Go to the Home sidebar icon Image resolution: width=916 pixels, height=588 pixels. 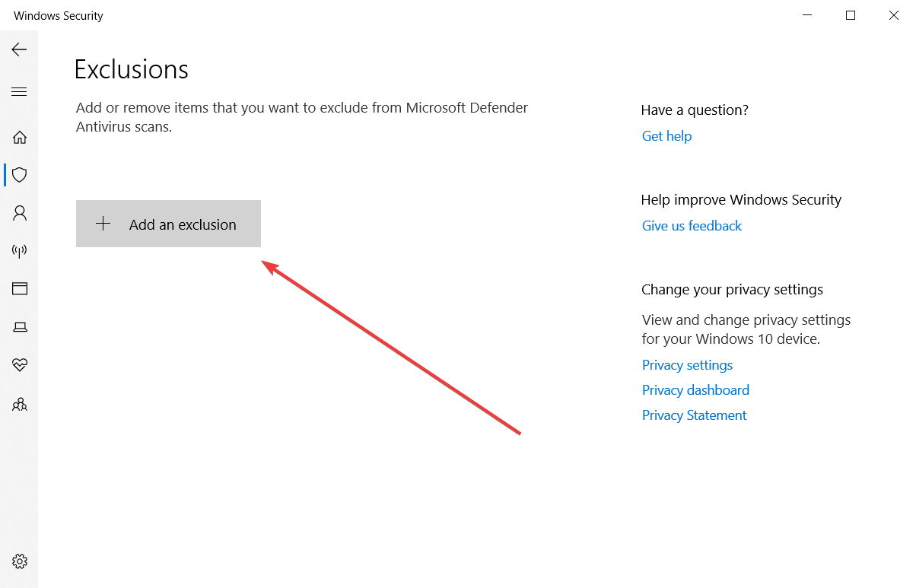[x=20, y=138]
